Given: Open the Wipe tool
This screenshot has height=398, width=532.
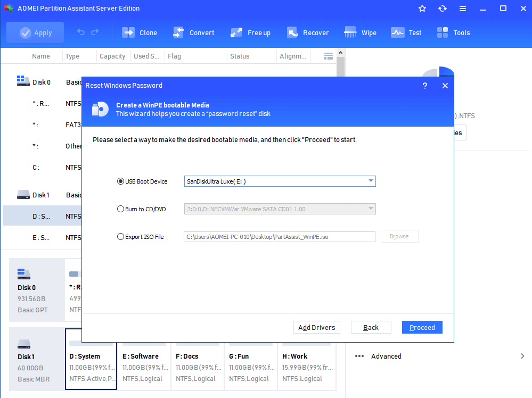Looking at the screenshot, I should 360,32.
